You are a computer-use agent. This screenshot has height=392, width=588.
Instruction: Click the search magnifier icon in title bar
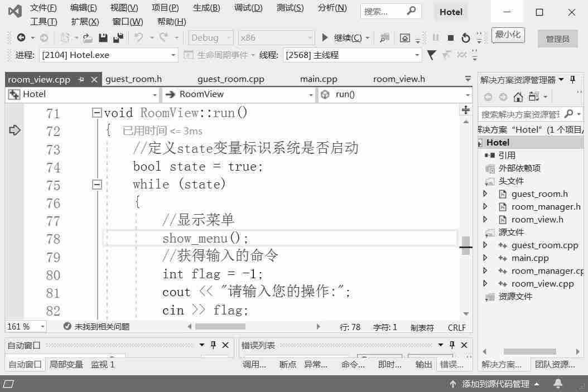coord(411,11)
